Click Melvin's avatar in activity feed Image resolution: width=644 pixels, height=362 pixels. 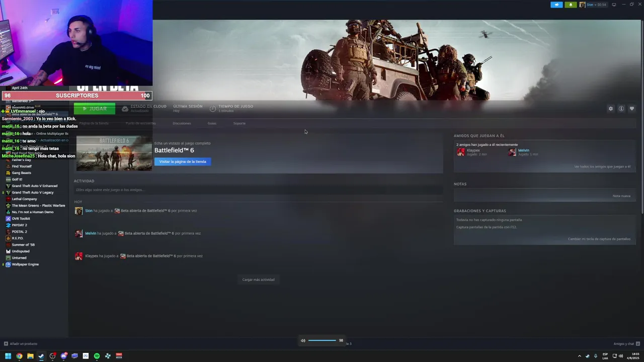(x=78, y=233)
